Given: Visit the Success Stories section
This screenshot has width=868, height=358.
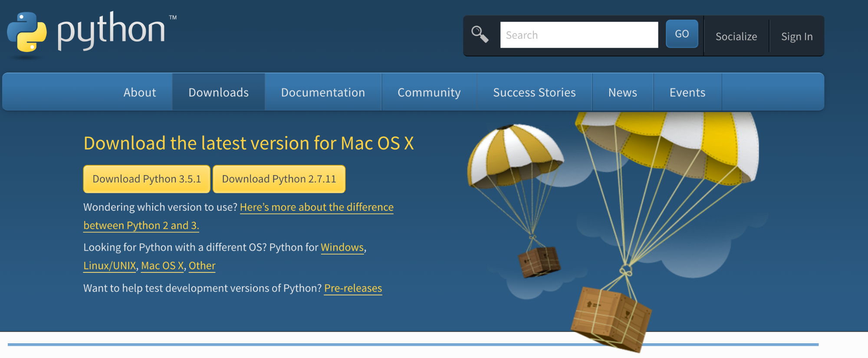Looking at the screenshot, I should coord(534,93).
